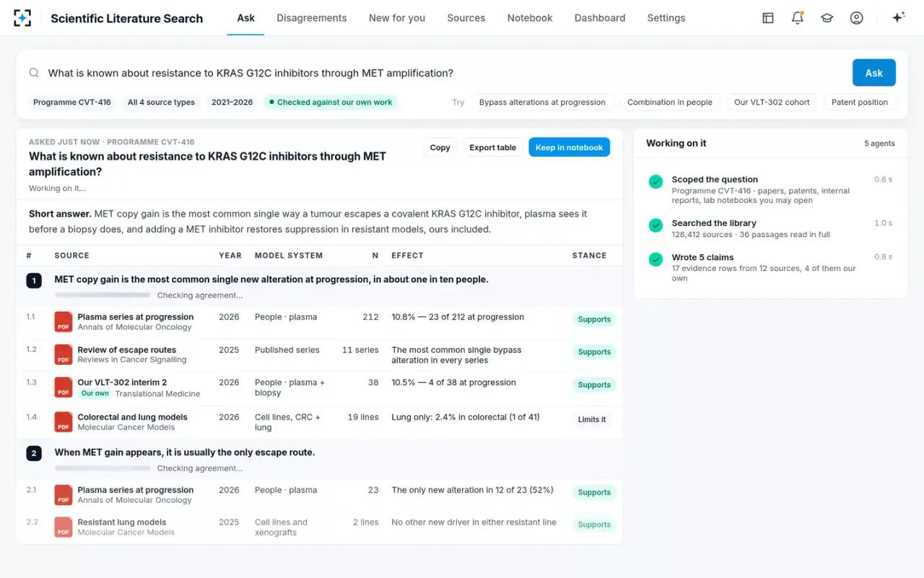The height and width of the screenshot is (578, 924).
Task: Open the All 4 source types filter
Action: point(161,103)
